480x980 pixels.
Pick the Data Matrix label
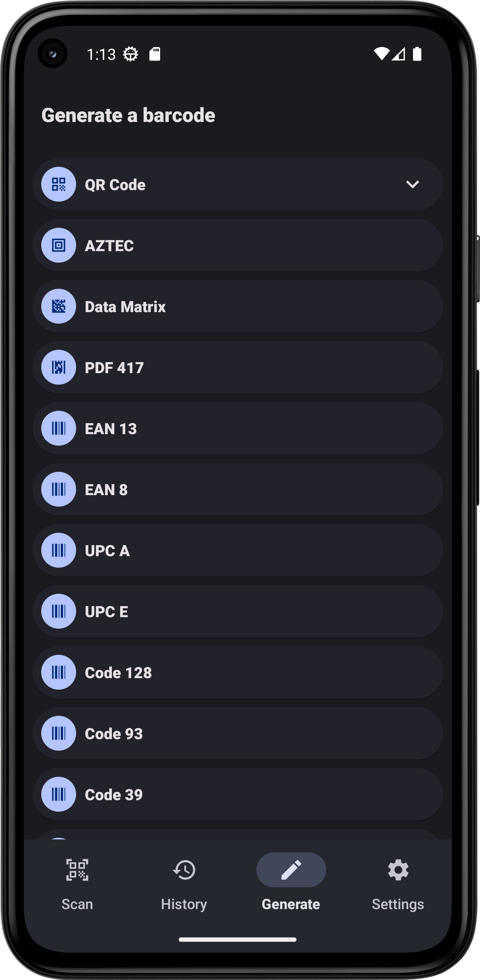[x=125, y=307]
